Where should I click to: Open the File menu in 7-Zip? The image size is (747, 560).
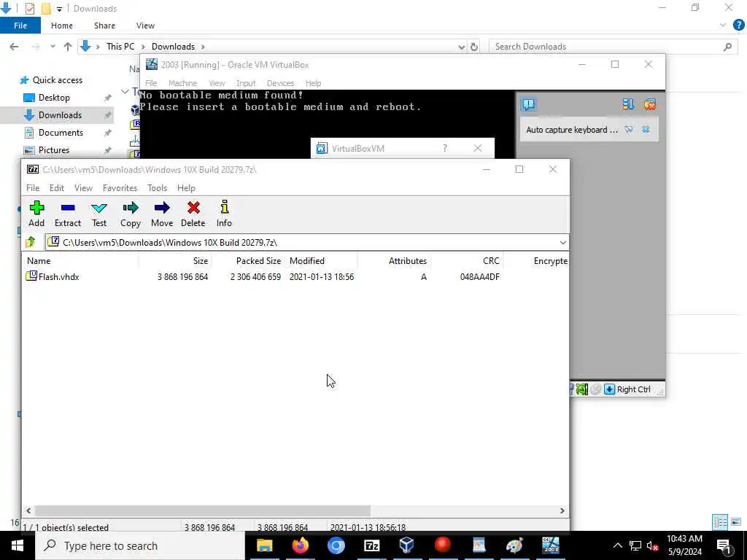(33, 188)
